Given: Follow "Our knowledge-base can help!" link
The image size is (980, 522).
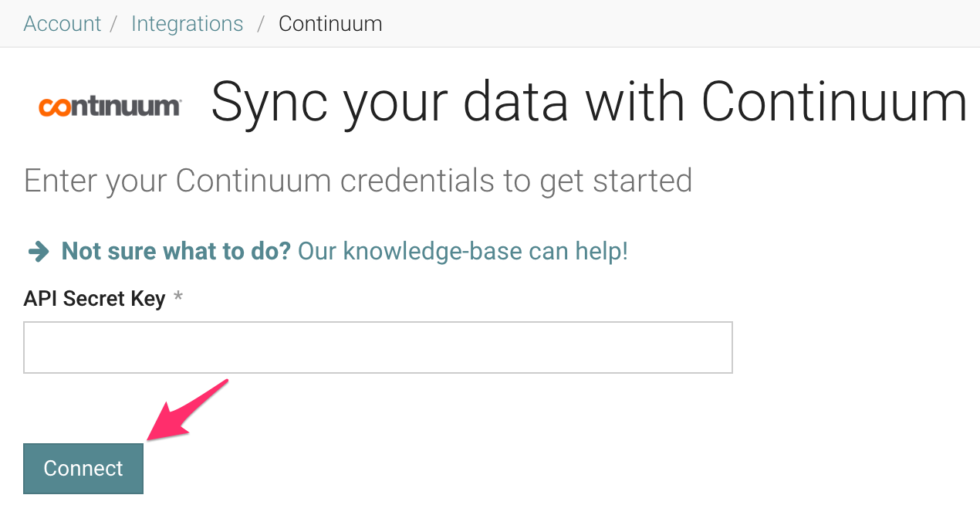Looking at the screenshot, I should tap(462, 251).
